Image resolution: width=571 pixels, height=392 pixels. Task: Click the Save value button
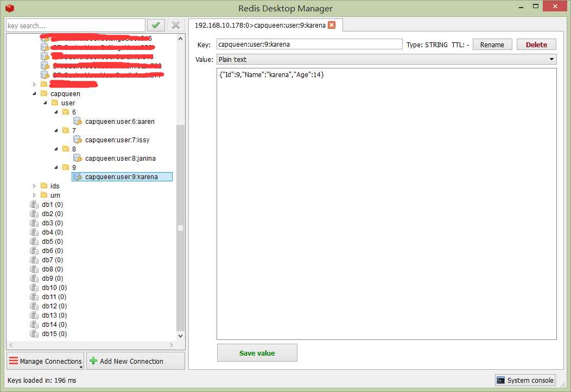click(x=257, y=353)
